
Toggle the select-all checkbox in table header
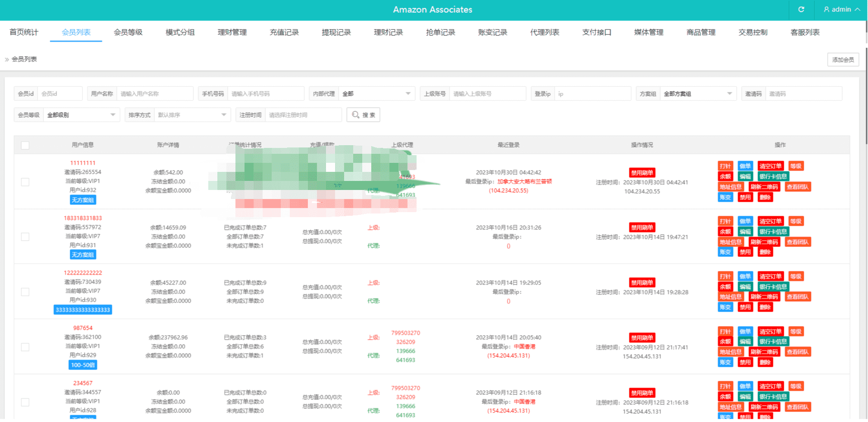[x=25, y=145]
